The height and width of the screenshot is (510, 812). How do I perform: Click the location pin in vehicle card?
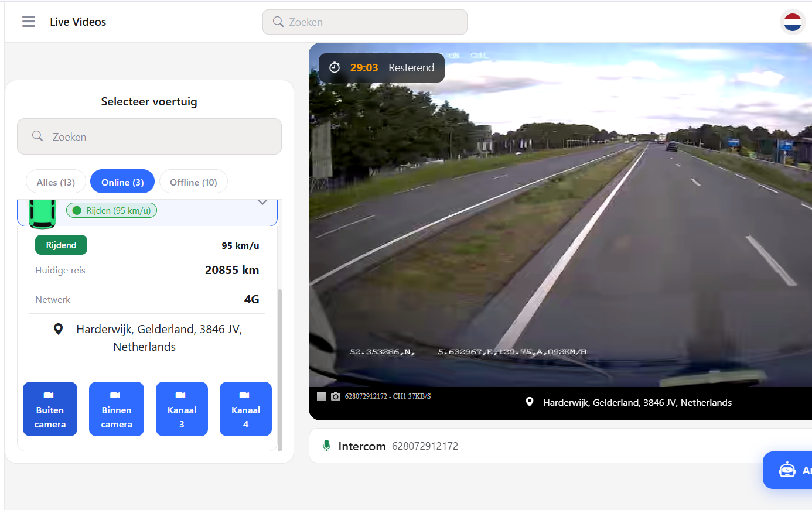point(58,329)
